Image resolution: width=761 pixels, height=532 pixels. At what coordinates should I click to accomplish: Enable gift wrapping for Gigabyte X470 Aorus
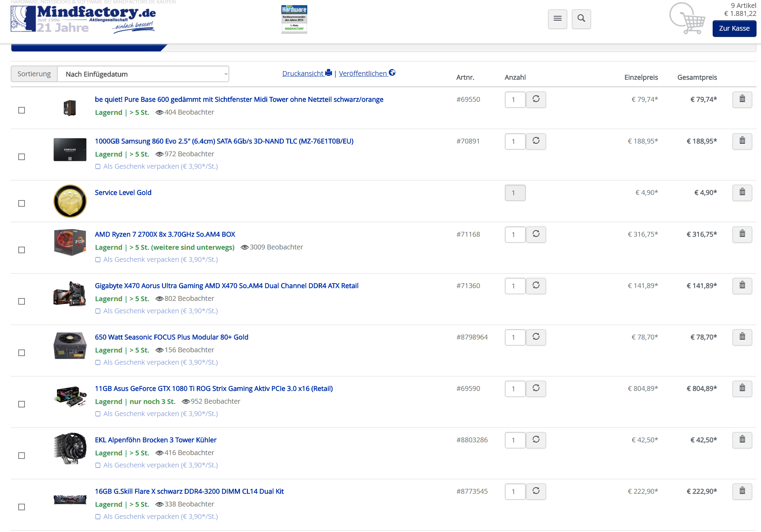pos(98,311)
